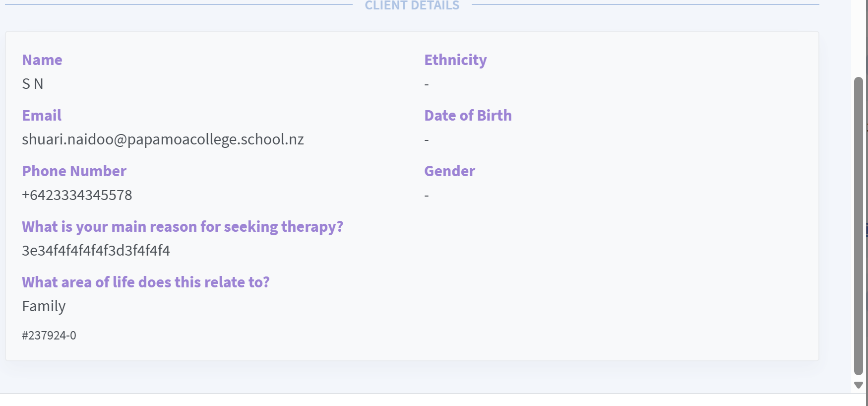Select the client name value S N

pyautogui.click(x=33, y=84)
